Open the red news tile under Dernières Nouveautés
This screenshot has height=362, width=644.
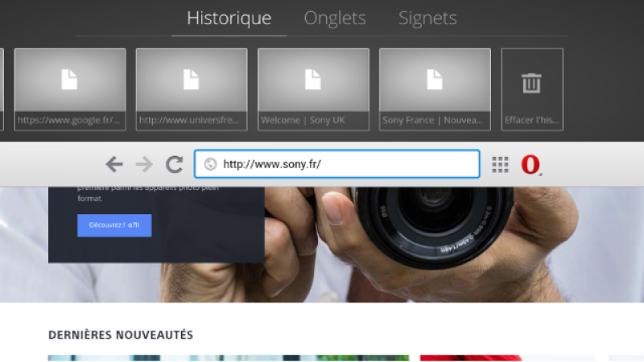coord(507,358)
